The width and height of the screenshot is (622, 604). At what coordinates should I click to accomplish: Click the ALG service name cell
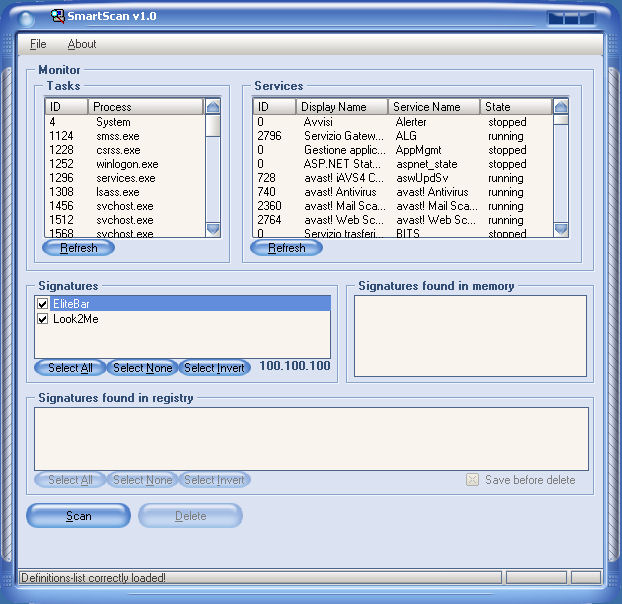point(406,136)
